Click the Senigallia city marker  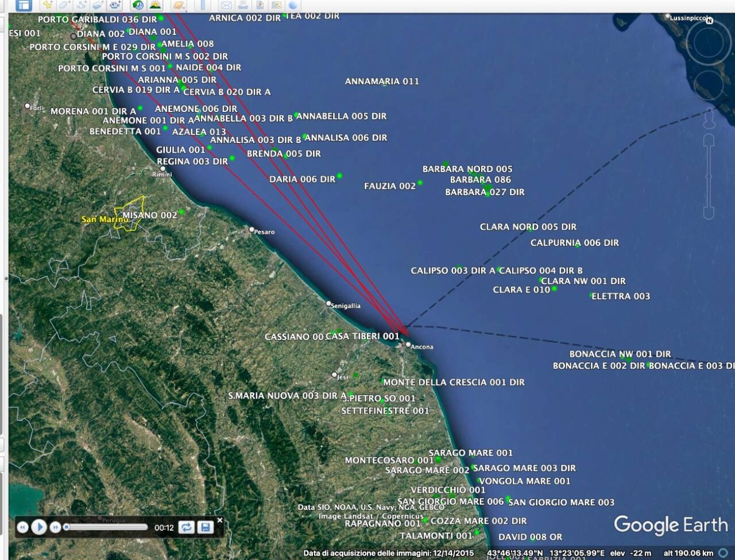point(328,303)
